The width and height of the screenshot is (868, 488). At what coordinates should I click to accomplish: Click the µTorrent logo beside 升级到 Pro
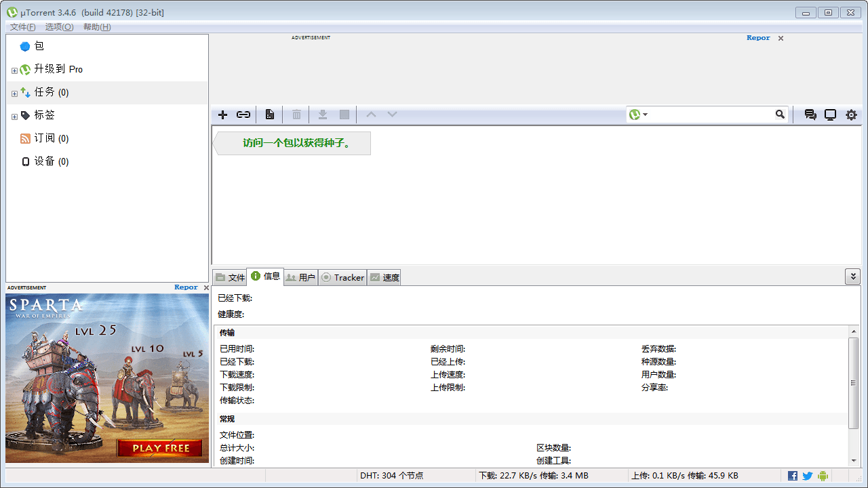click(25, 70)
